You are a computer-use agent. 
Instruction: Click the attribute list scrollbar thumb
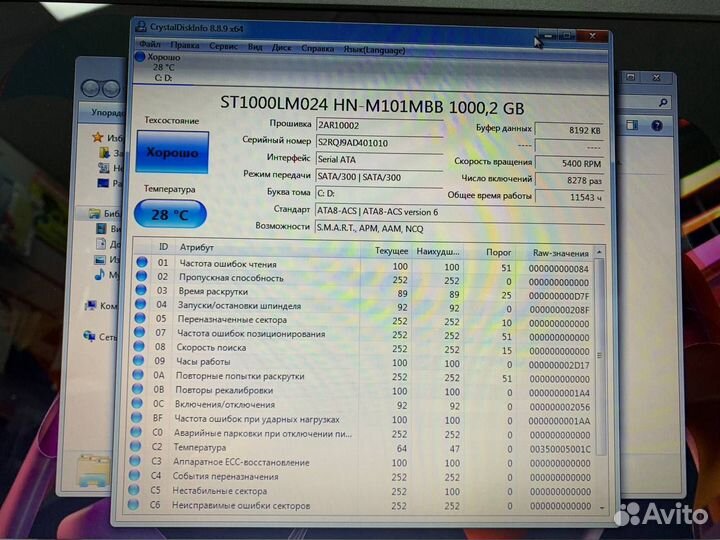[600, 356]
